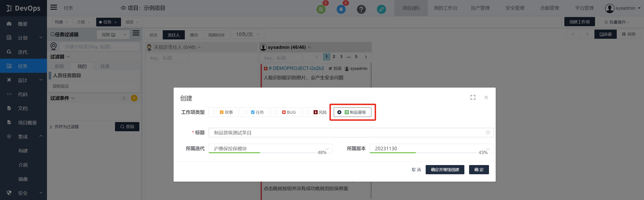Click the refresh filter conditions icon
The width and height of the screenshot is (644, 200).
coord(124,98)
